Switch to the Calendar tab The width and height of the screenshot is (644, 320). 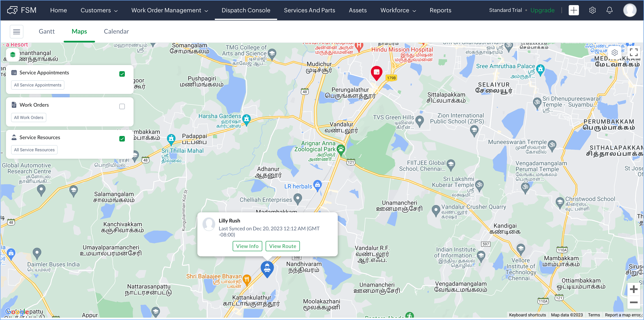[x=116, y=31]
